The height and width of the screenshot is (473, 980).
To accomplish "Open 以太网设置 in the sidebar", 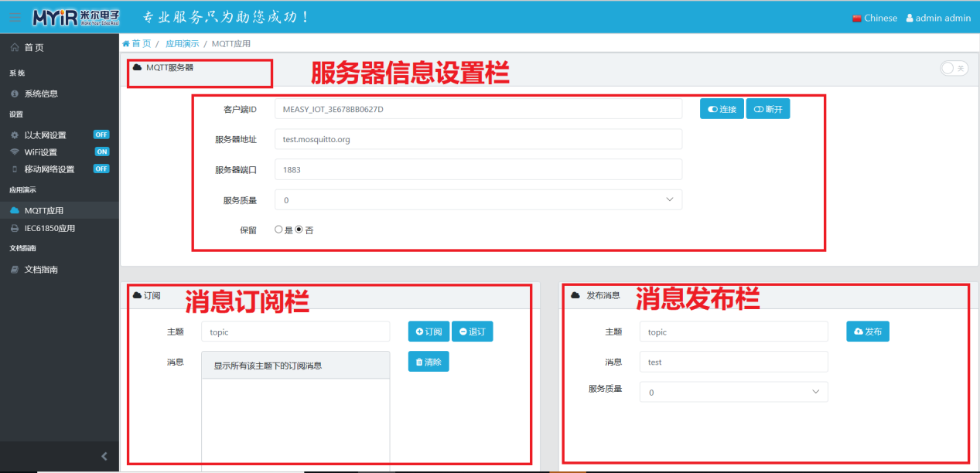I will (x=45, y=135).
